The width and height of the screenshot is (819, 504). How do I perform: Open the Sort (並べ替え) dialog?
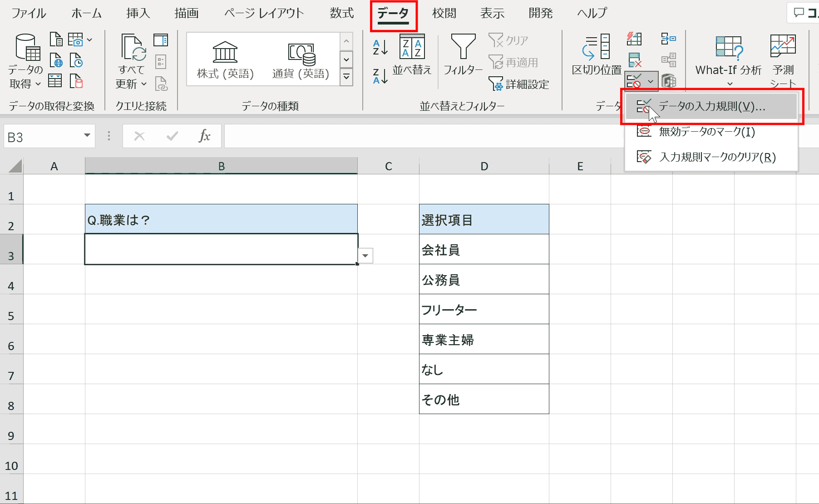click(412, 54)
